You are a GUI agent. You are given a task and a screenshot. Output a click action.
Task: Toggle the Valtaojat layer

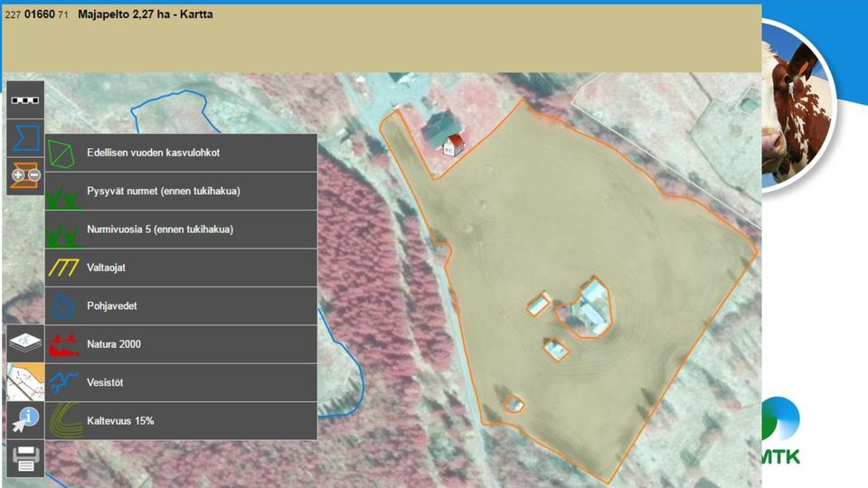tap(181, 267)
